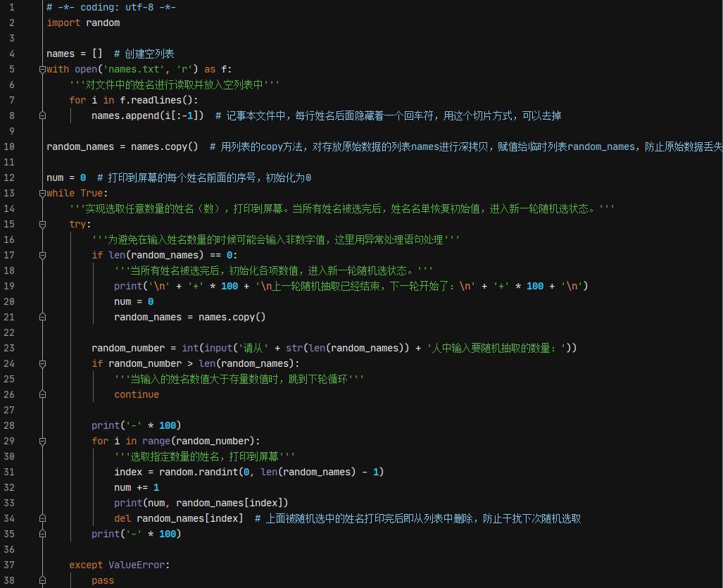Collapse the if len(random_names) == 0 block
723x588 pixels.
pyautogui.click(x=42, y=255)
